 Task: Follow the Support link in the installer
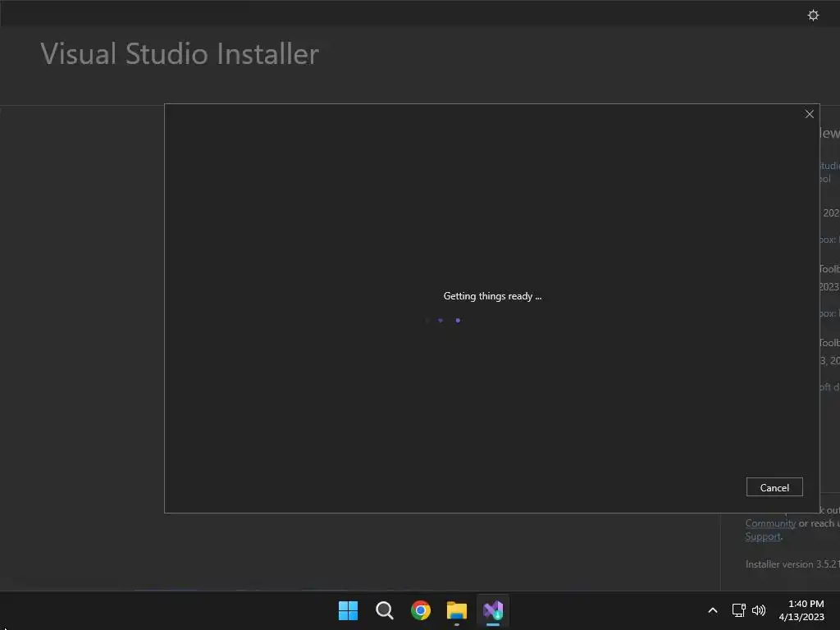point(763,536)
